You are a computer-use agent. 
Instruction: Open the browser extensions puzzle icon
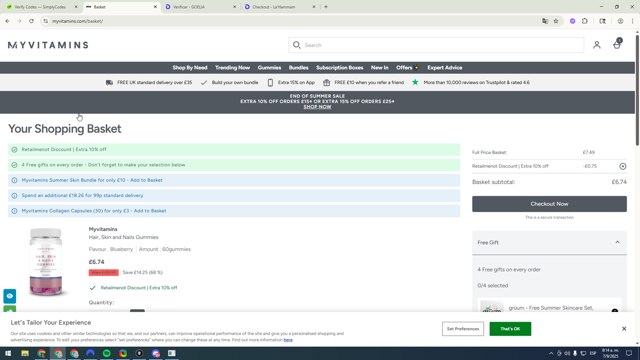pyautogui.click(x=585, y=21)
